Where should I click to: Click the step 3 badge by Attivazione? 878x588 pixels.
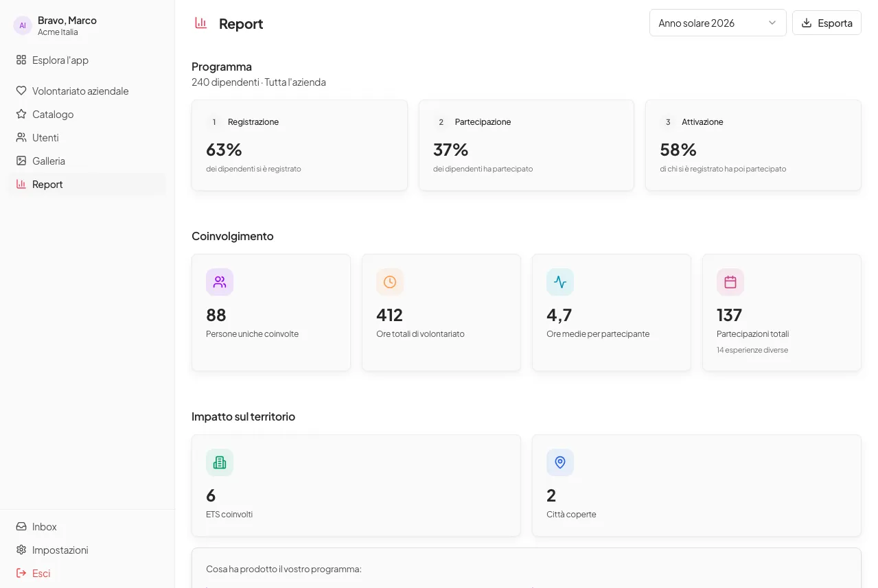(668, 121)
